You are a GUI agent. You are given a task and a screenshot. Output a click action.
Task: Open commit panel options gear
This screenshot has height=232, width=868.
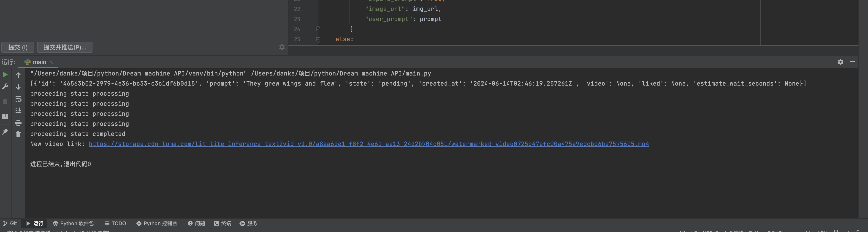point(282,47)
